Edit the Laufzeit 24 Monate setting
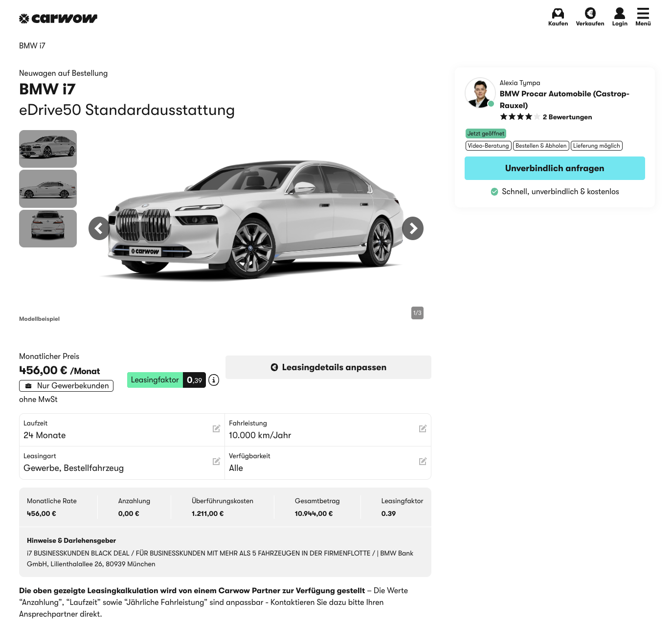Image resolution: width=672 pixels, height=623 pixels. click(x=216, y=429)
